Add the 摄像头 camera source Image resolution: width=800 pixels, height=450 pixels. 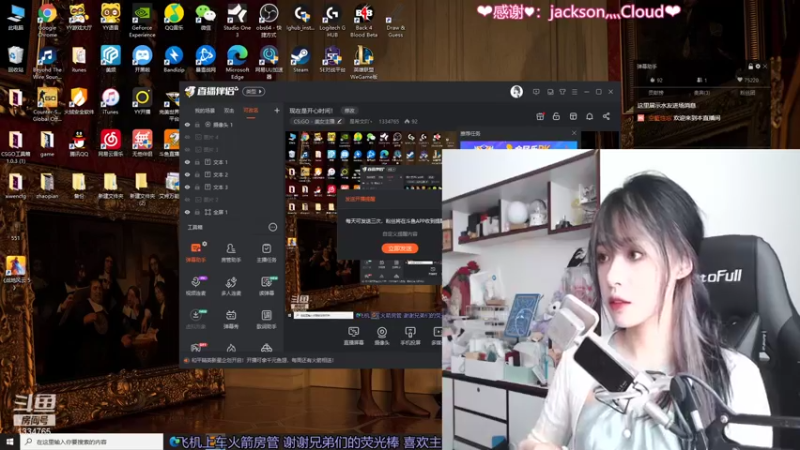pos(382,336)
